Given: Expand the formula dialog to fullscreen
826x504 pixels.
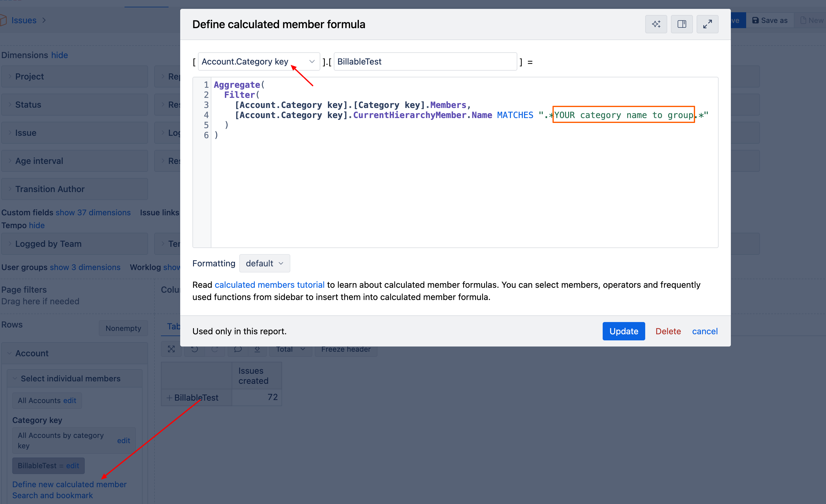Looking at the screenshot, I should point(707,24).
